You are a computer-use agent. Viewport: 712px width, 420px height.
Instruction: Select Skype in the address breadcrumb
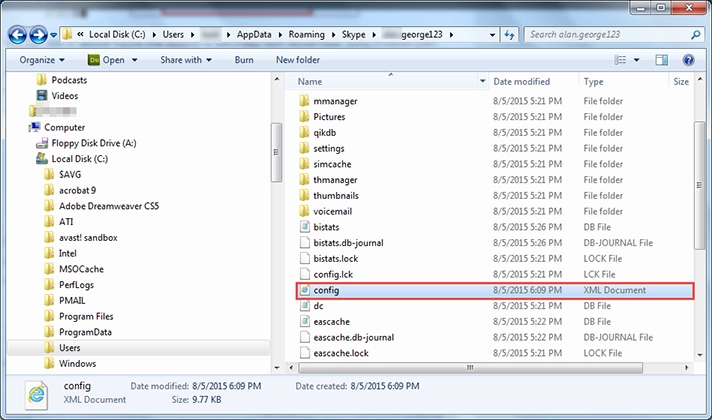point(353,35)
